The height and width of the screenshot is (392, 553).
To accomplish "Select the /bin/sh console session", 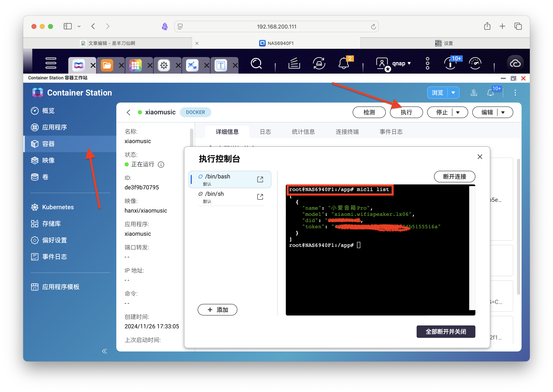I will click(x=230, y=197).
